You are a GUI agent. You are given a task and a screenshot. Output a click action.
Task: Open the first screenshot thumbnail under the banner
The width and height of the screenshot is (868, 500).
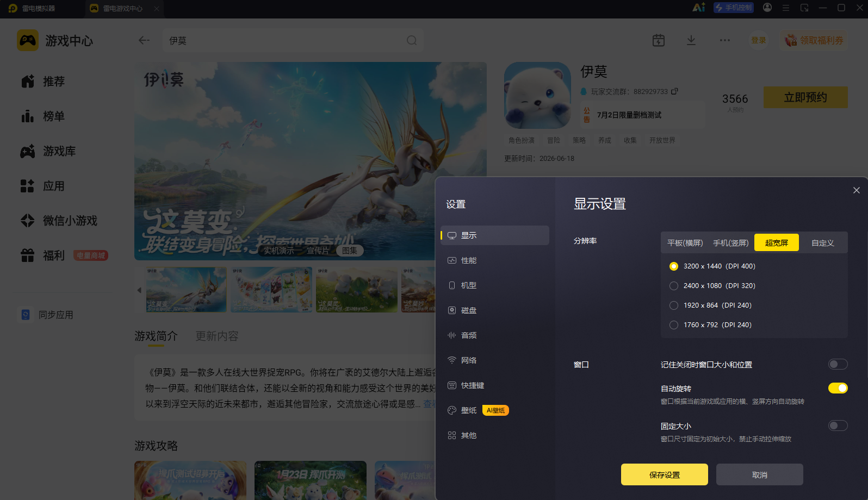(x=187, y=290)
